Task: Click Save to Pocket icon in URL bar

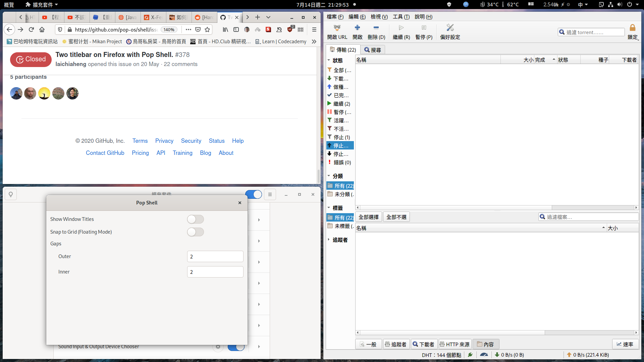Action: tap(198, 29)
